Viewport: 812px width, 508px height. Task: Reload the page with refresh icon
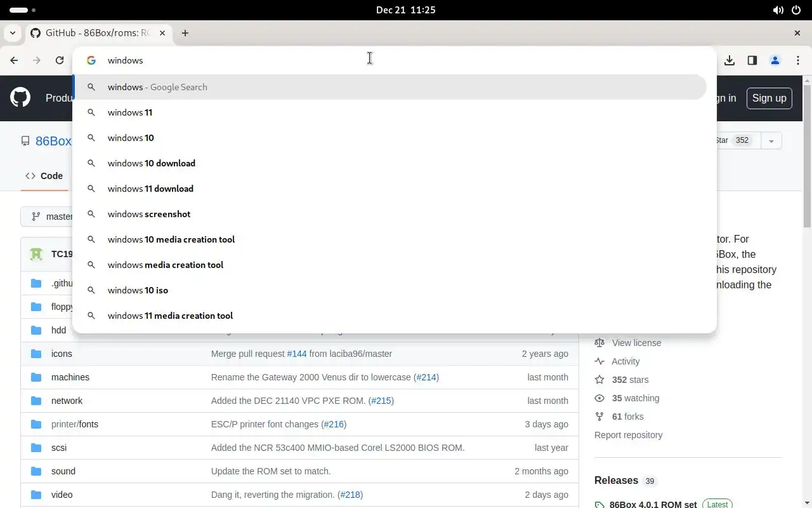[60, 60]
